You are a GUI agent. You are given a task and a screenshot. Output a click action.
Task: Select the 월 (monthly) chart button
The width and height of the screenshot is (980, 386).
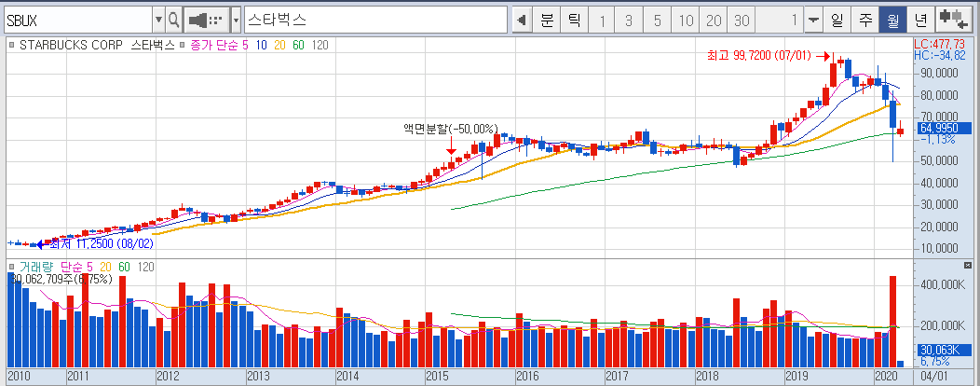point(892,20)
